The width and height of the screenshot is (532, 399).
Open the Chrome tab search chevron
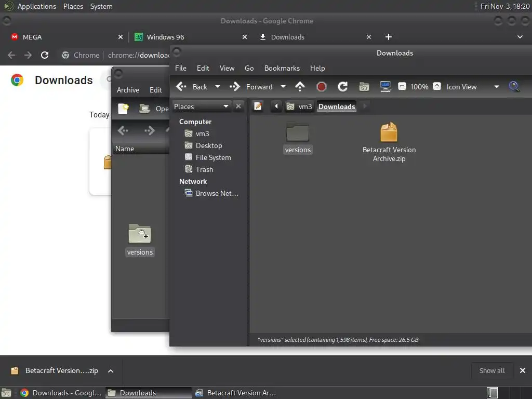(520, 37)
